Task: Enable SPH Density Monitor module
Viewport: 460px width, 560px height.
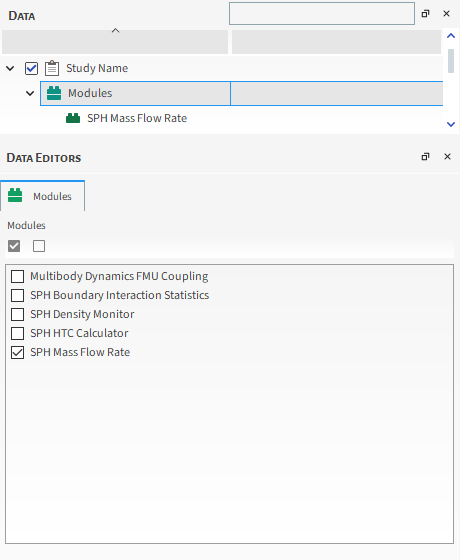Action: coord(18,314)
